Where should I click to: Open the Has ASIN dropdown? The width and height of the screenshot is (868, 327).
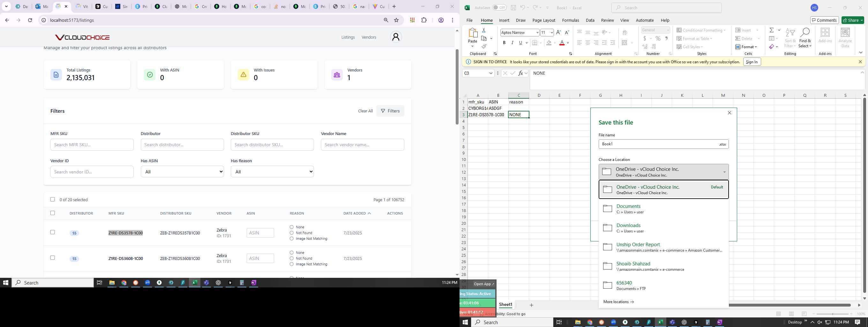click(x=182, y=171)
